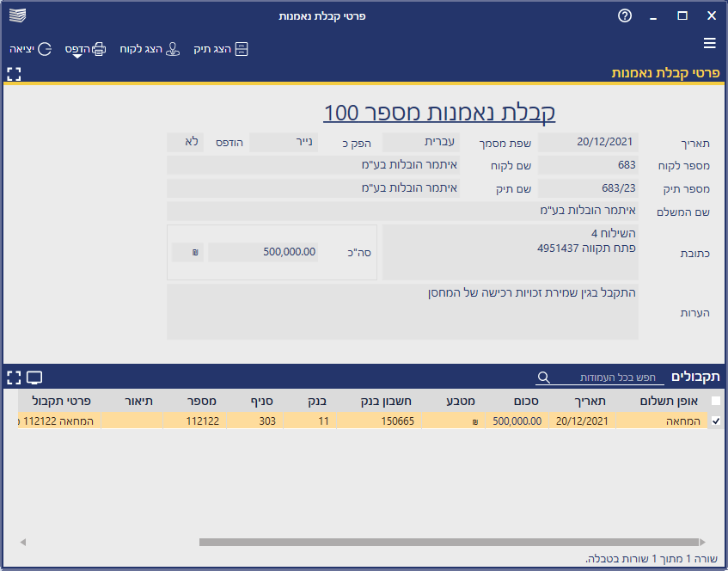728x571 pixels.
Task: Click the תאריך column header in table
Action: pyautogui.click(x=582, y=401)
